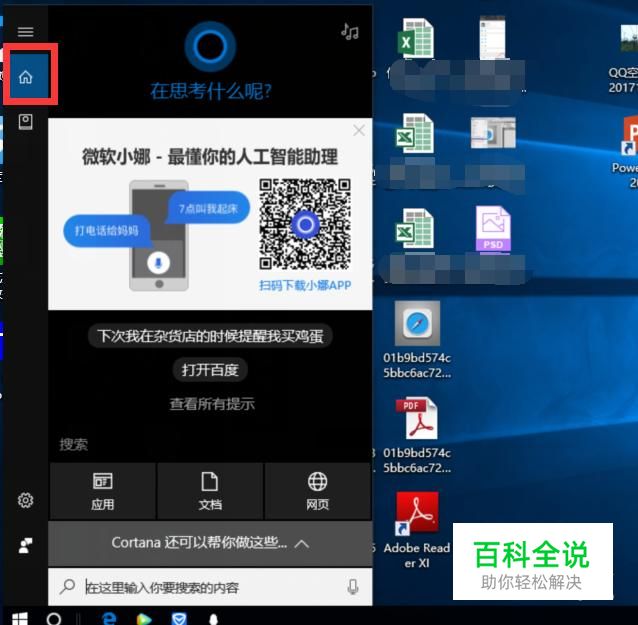Open the colorful play icon on taskbar
638x625 pixels.
click(144, 619)
